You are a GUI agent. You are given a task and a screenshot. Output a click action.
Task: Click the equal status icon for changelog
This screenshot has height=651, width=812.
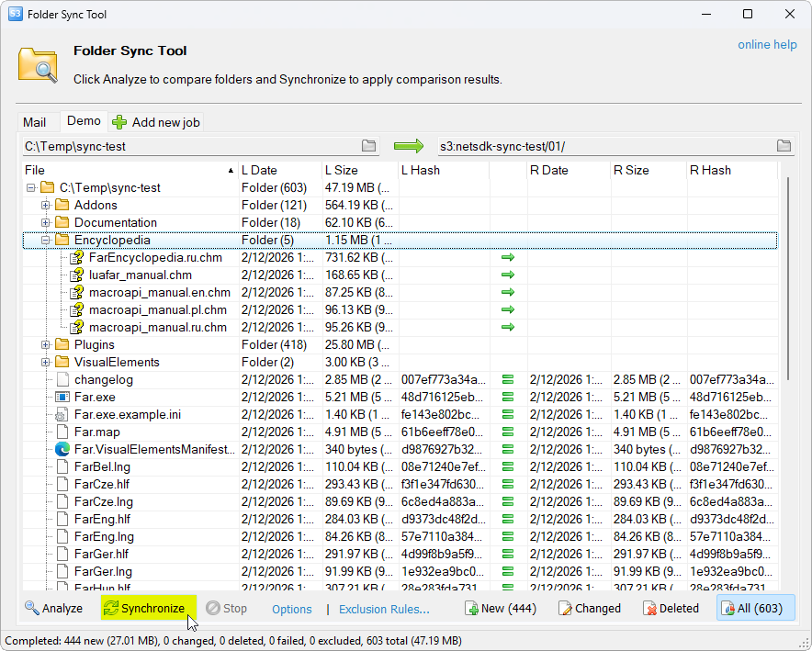[x=508, y=380]
